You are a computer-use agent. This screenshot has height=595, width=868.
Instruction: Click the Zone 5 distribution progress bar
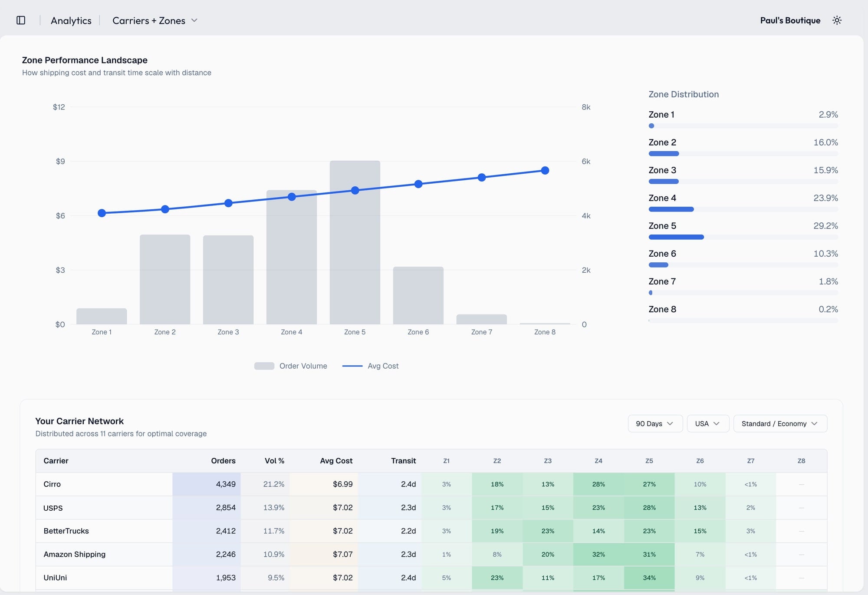[x=743, y=237]
